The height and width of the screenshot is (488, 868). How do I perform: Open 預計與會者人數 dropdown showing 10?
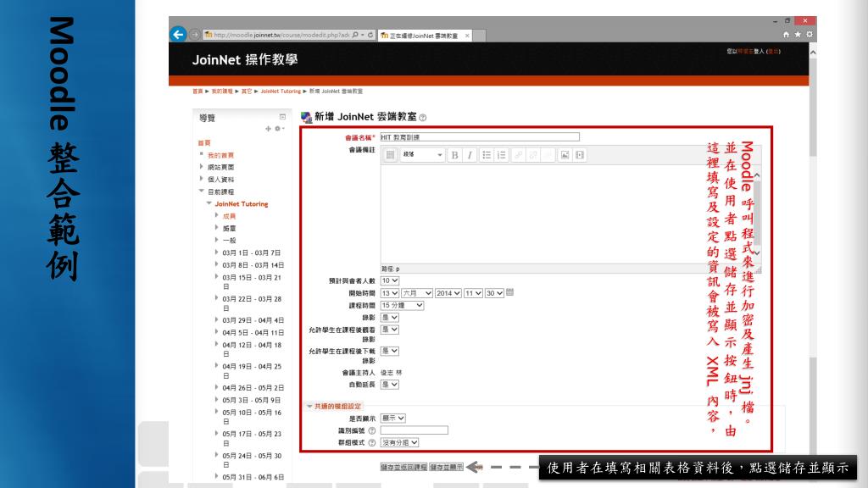coord(390,281)
